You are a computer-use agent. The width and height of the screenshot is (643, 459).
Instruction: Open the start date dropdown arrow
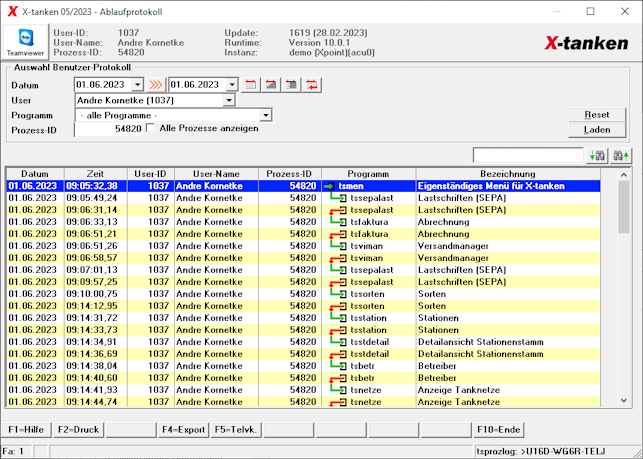coord(137,85)
